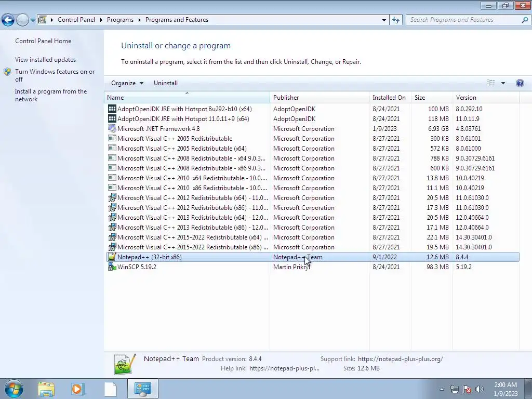The height and width of the screenshot is (399, 532).
Task: Sort by Installed On column header
Action: [390, 97]
